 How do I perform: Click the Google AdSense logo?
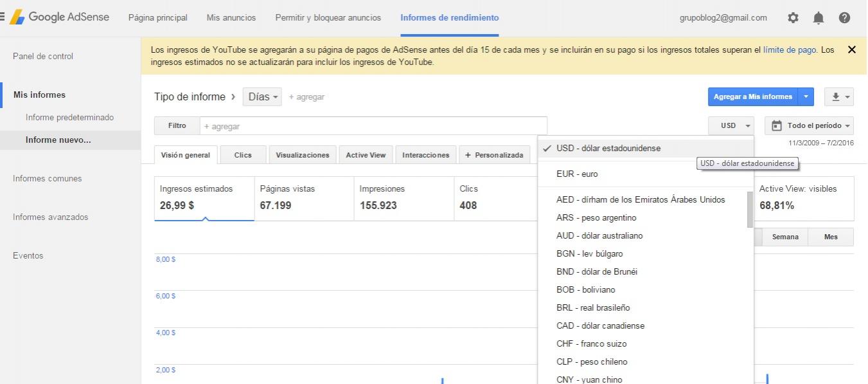pos(59,17)
